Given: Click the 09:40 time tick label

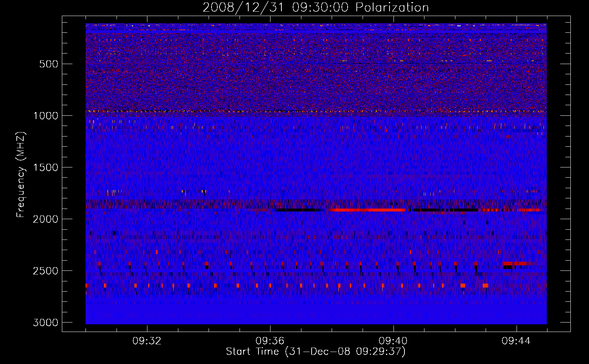Looking at the screenshot, I should click(393, 341).
